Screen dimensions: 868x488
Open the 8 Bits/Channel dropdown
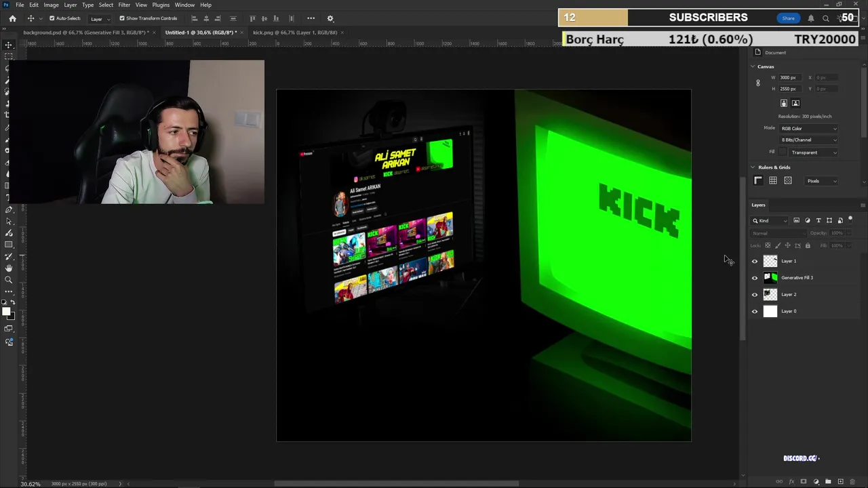pos(809,140)
